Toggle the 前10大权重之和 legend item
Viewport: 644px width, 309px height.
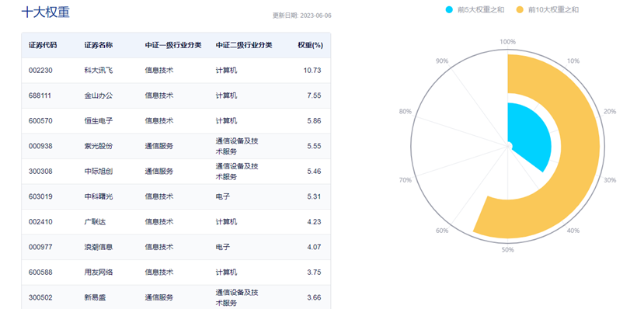pos(548,10)
